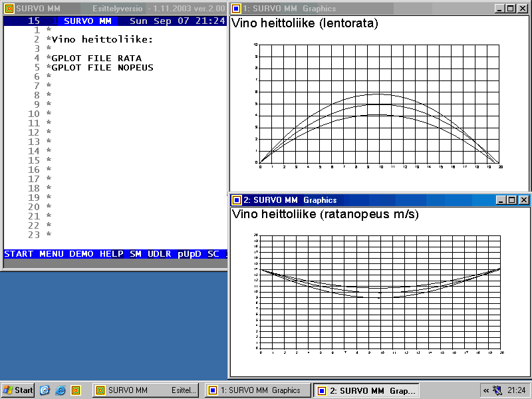
Task: Select edit line number 1 in SURVO
Action: [37, 30]
